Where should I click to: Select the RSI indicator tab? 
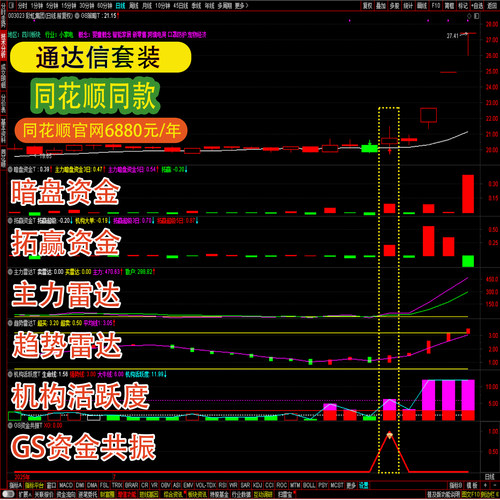coord(222,485)
